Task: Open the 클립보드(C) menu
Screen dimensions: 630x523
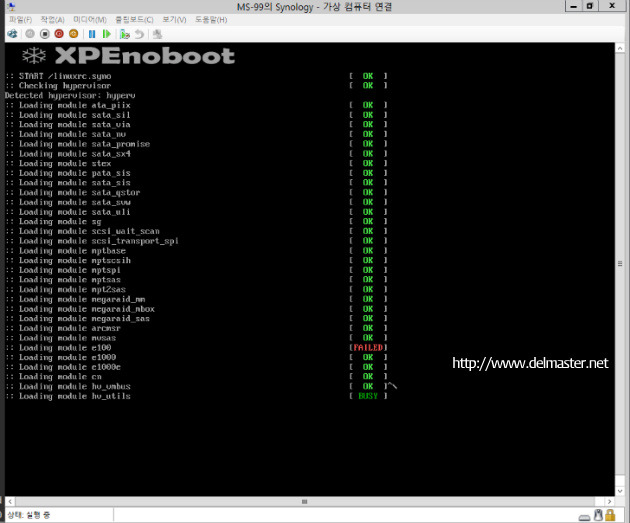Action: pyautogui.click(x=134, y=19)
